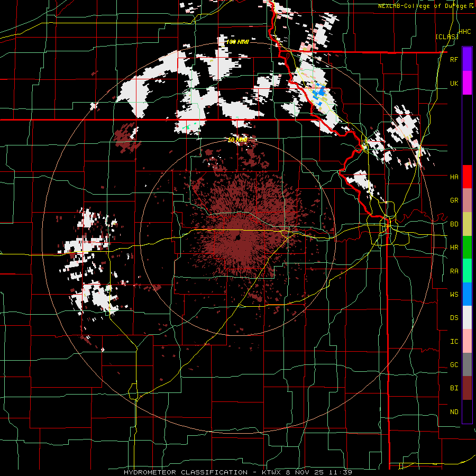Image resolution: width=476 pixels, height=476 pixels.
Task: Click the BD legend label
Action: coord(454,224)
